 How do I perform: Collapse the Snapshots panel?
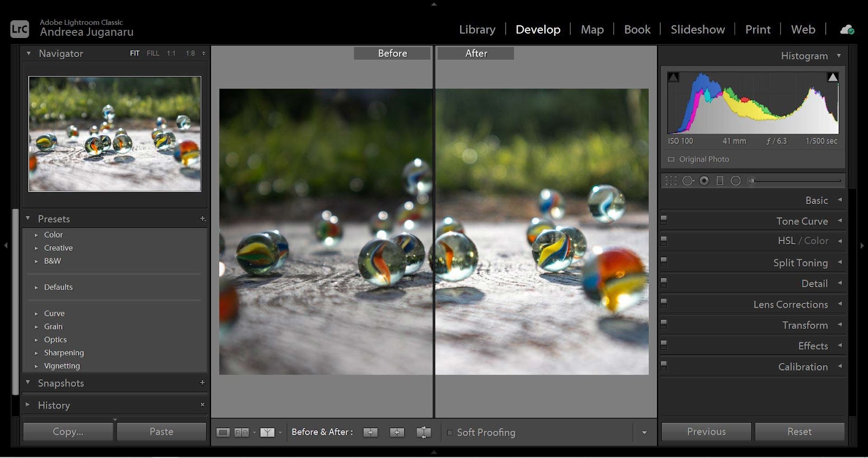point(28,382)
